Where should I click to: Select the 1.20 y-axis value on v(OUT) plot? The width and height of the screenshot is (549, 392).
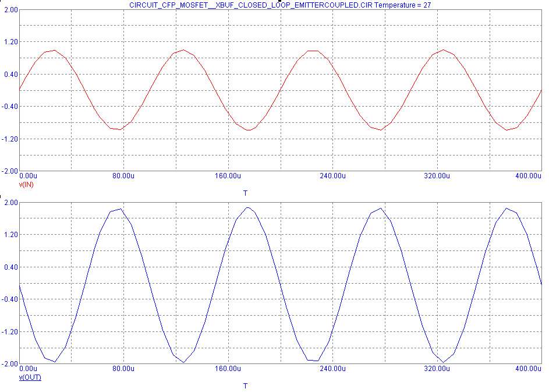(11, 235)
